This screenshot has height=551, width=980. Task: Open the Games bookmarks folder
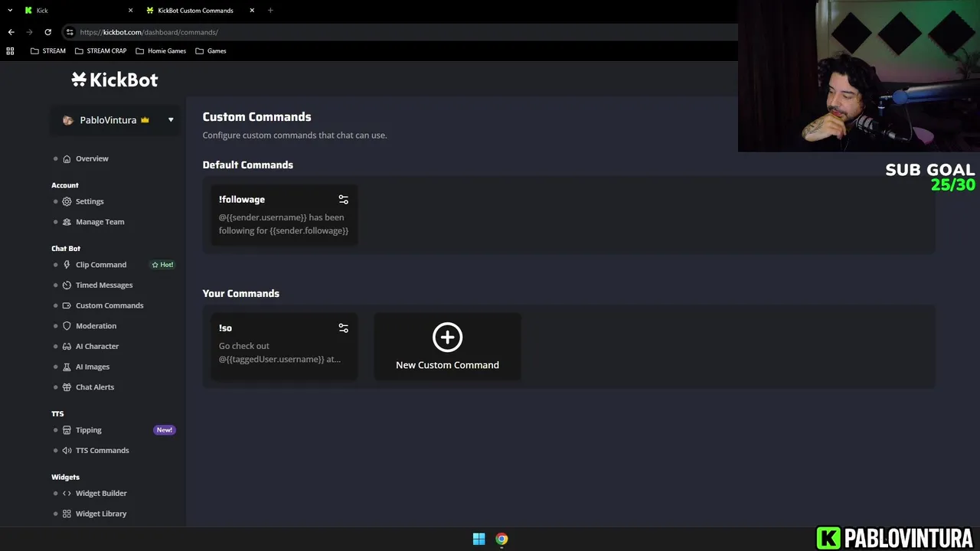(211, 51)
